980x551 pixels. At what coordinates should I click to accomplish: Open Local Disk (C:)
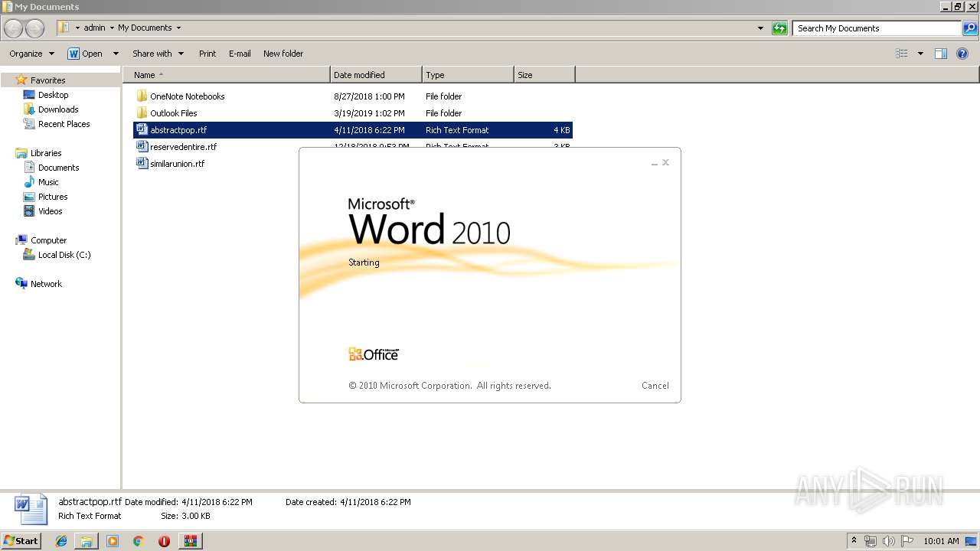point(64,255)
